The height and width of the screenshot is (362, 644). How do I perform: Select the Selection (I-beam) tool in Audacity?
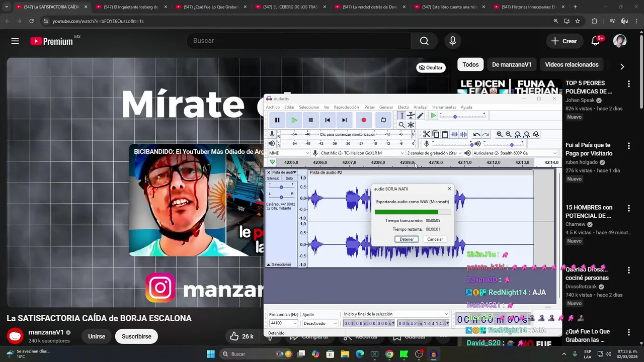401,116
